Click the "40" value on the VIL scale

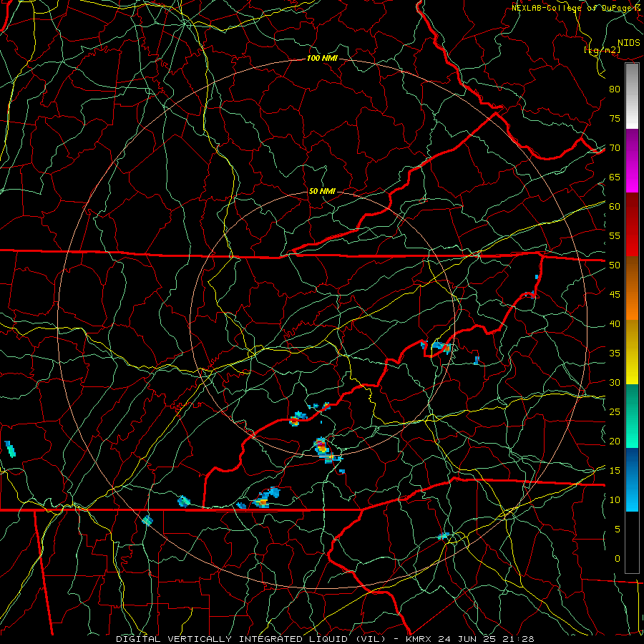pyautogui.click(x=615, y=324)
